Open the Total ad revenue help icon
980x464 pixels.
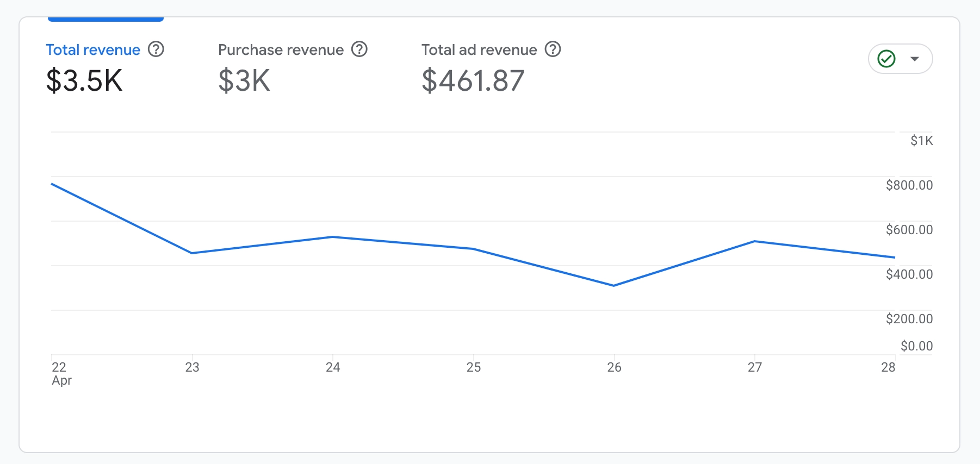(x=553, y=49)
